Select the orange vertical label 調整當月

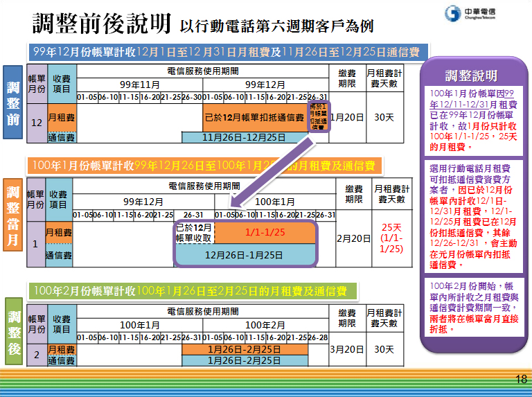(x=13, y=215)
